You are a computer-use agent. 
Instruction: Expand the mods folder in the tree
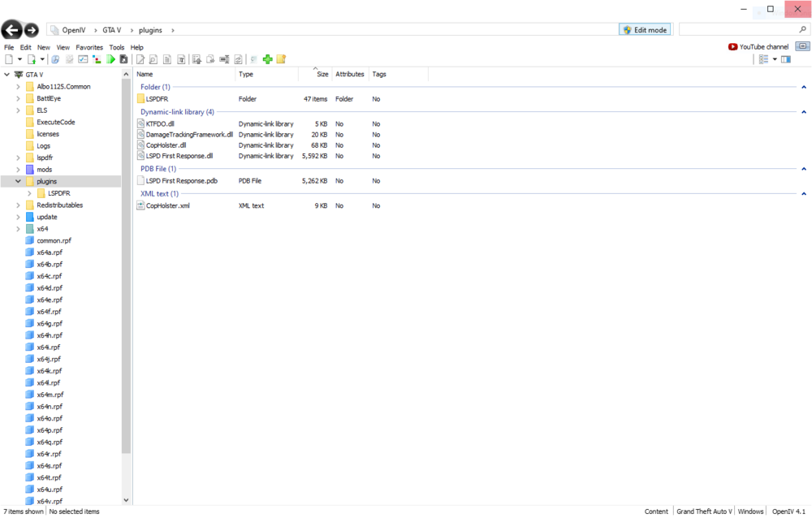tap(18, 170)
